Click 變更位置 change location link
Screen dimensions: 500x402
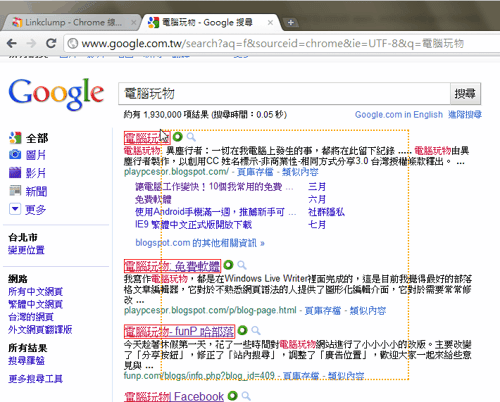pos(26,250)
